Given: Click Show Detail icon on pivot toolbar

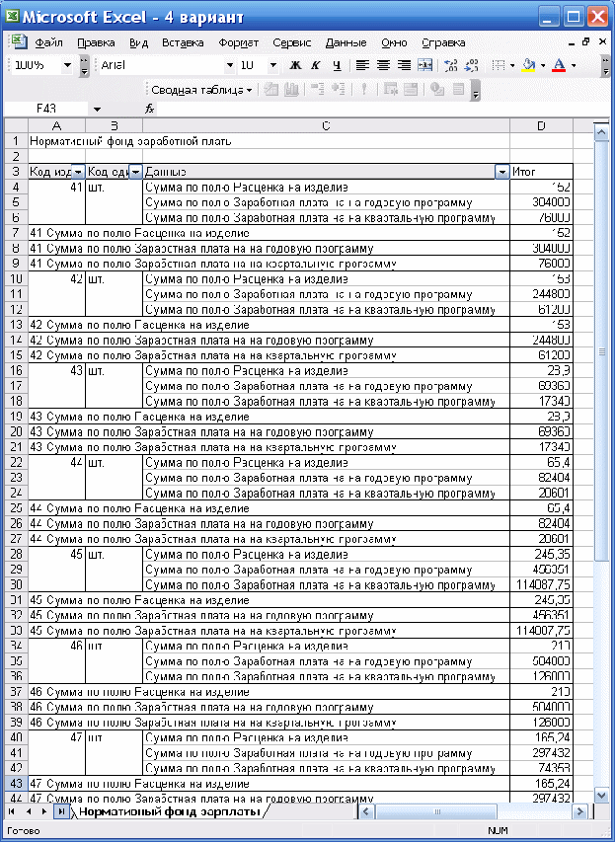Looking at the screenshot, I should [x=338, y=90].
